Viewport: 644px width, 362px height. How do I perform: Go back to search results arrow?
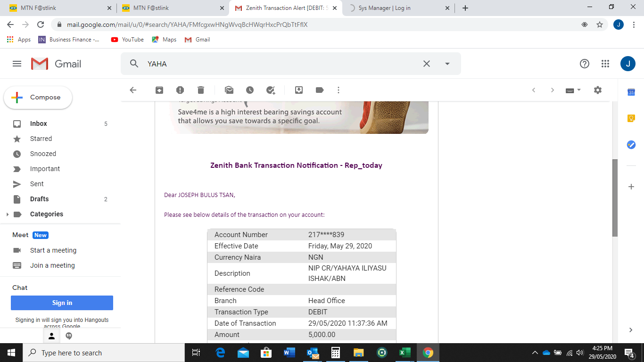pos(133,90)
